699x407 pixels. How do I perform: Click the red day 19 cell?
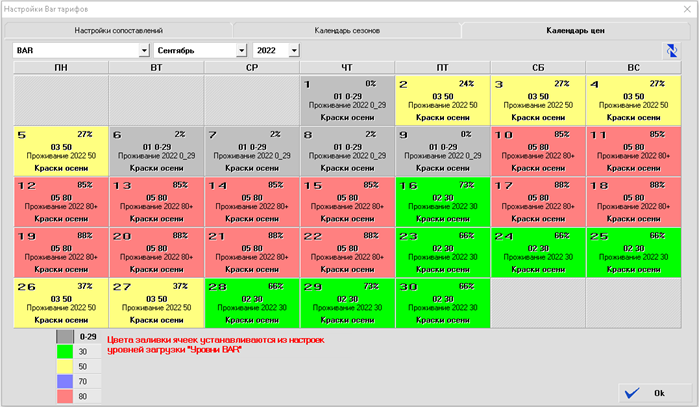coord(60,251)
